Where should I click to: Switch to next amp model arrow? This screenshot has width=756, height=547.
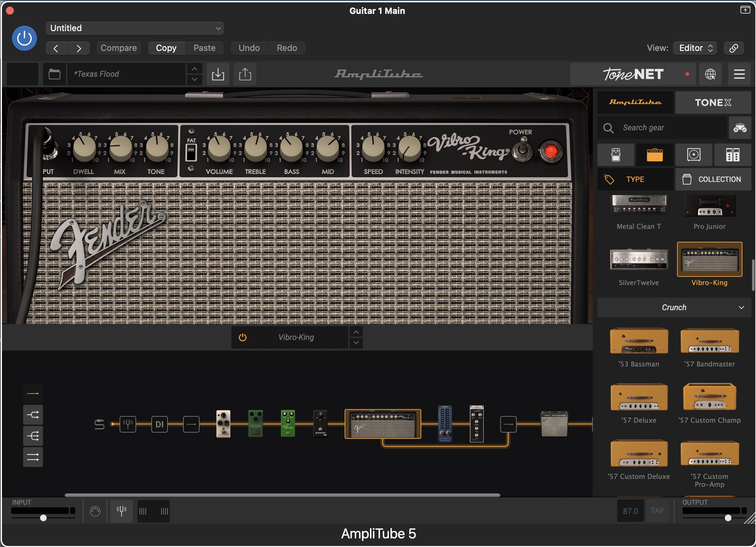click(356, 343)
